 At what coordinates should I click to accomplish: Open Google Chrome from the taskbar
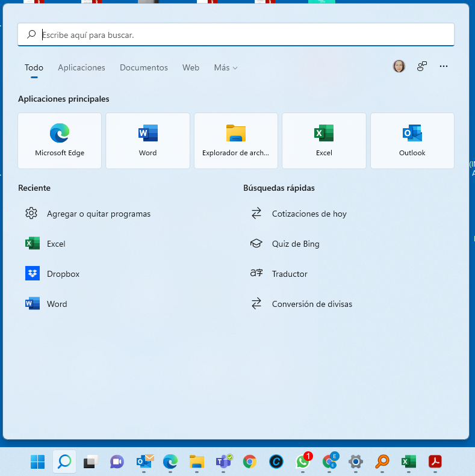point(250,462)
